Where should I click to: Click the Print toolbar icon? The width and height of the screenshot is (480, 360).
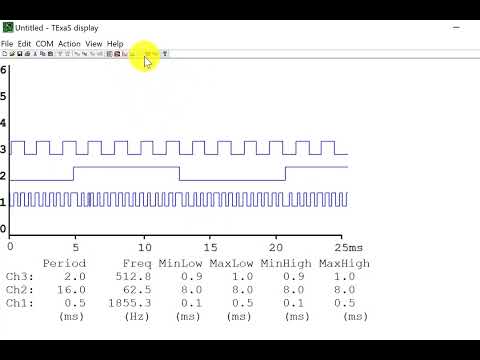[x=27, y=54]
